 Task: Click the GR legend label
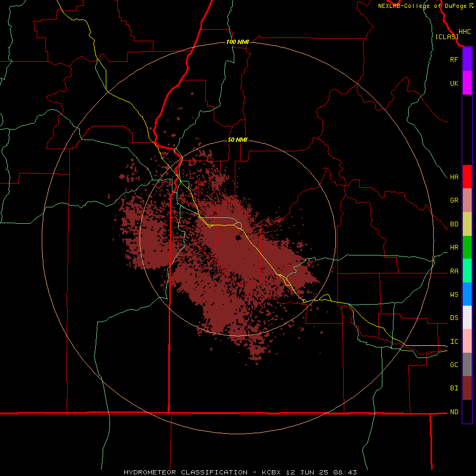[454, 200]
